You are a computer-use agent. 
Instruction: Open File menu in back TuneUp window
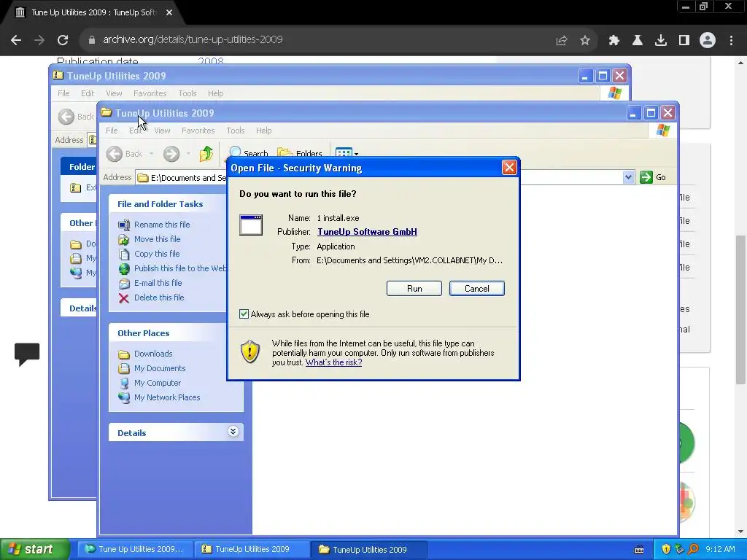tap(63, 93)
